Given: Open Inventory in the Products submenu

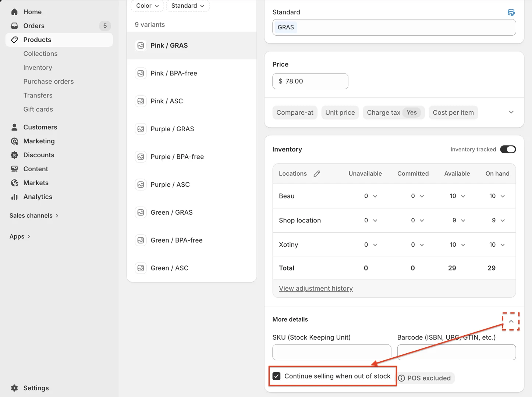Looking at the screenshot, I should click(x=38, y=68).
